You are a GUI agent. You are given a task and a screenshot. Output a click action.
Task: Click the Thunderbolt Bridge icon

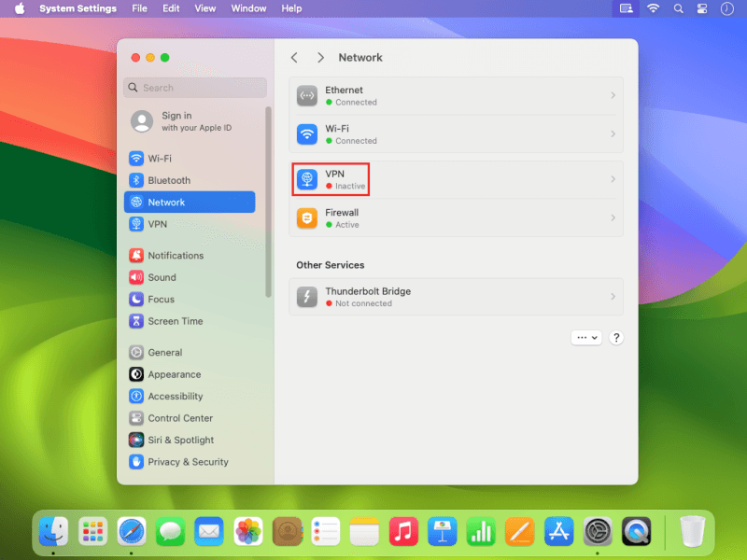307,297
